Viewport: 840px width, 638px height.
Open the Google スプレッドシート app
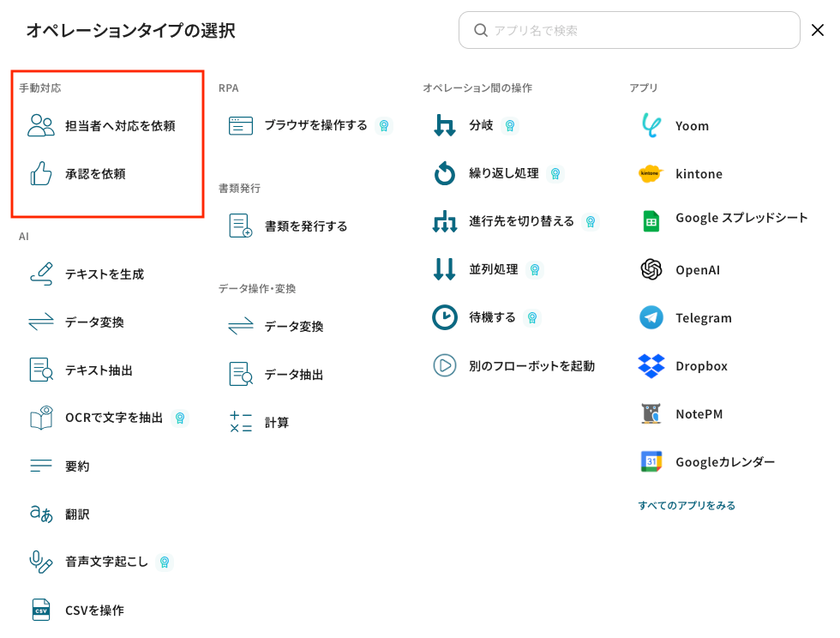coord(741,219)
